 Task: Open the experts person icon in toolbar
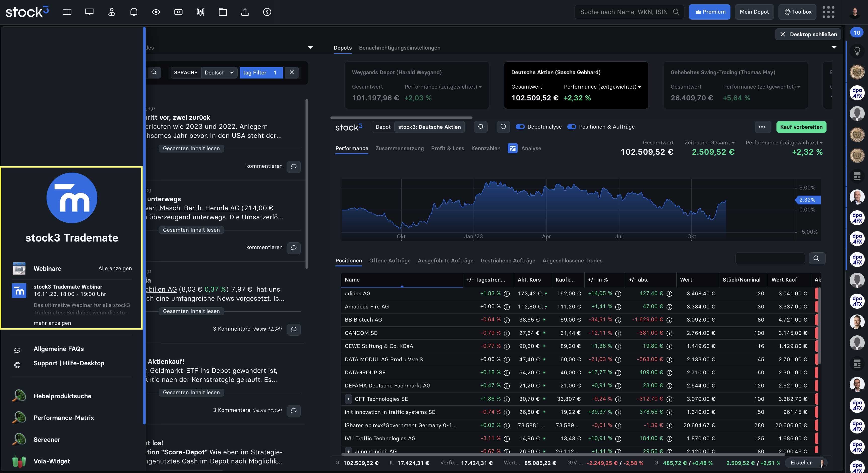click(112, 12)
